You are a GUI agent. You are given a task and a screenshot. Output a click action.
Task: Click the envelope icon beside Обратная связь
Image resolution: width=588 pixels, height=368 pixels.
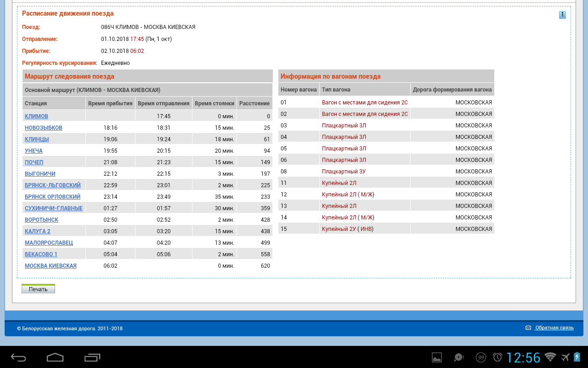point(528,328)
